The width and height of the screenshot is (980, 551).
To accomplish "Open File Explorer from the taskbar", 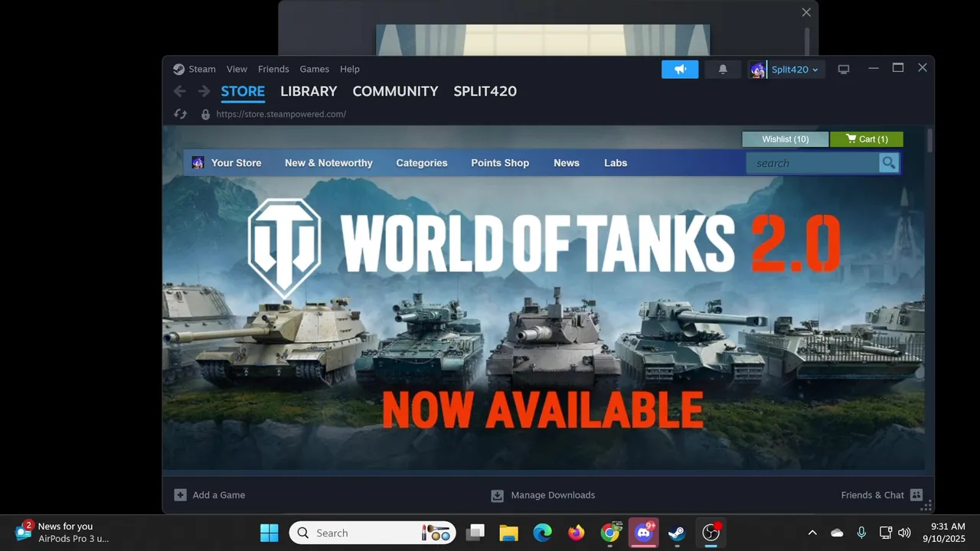I will pos(509,533).
